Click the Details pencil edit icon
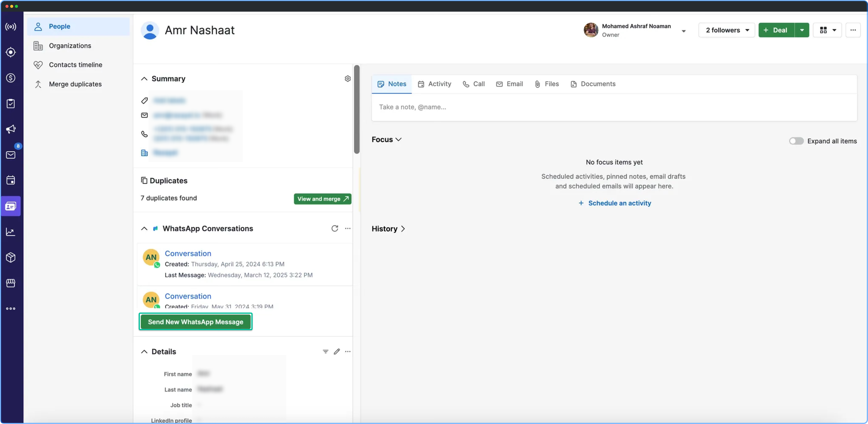 click(x=337, y=351)
